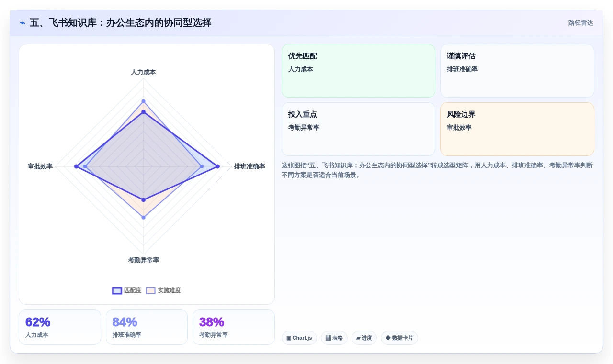Viewport: 613px width, 364px height.
Task: Select the Chart.js tag
Action: tap(299, 338)
